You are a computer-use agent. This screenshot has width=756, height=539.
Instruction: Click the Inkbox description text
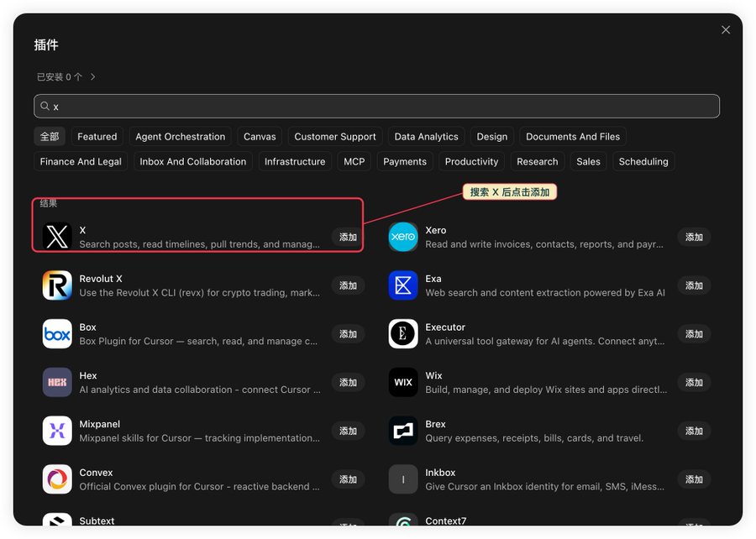pyautogui.click(x=545, y=486)
